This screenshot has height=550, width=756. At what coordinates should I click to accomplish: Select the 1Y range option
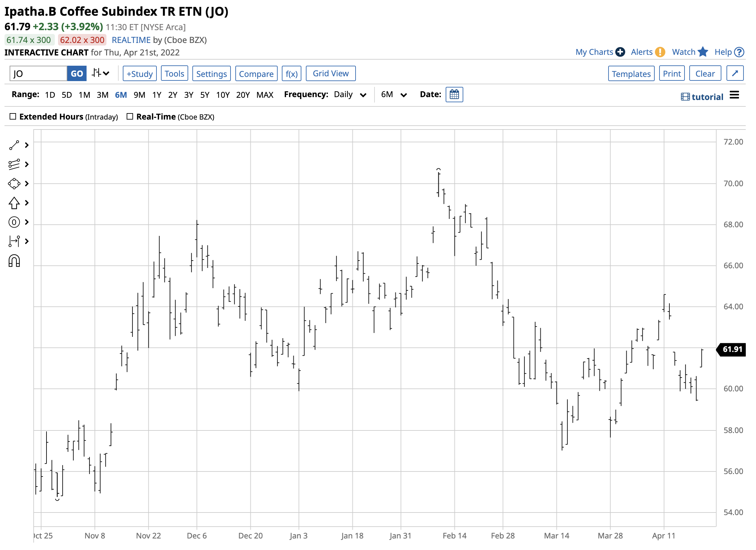(157, 95)
